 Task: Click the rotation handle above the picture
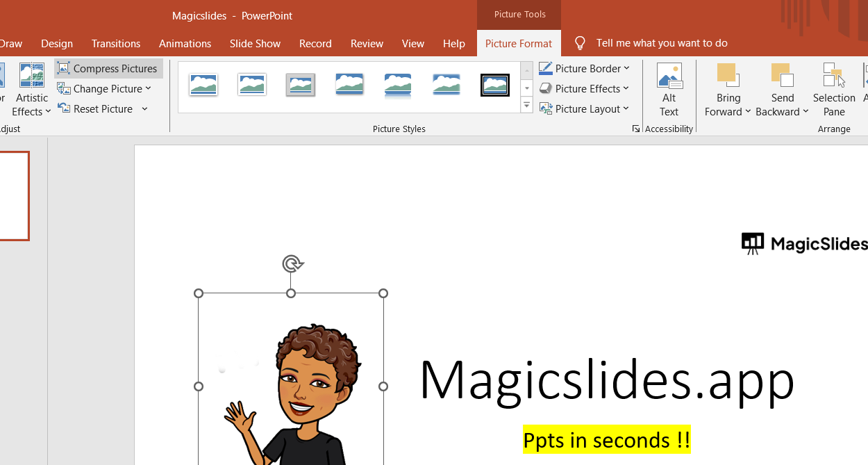tap(292, 263)
